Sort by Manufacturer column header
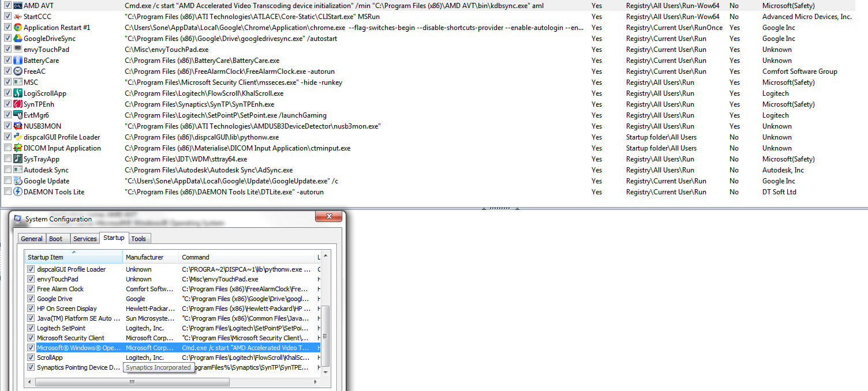 pyautogui.click(x=151, y=257)
